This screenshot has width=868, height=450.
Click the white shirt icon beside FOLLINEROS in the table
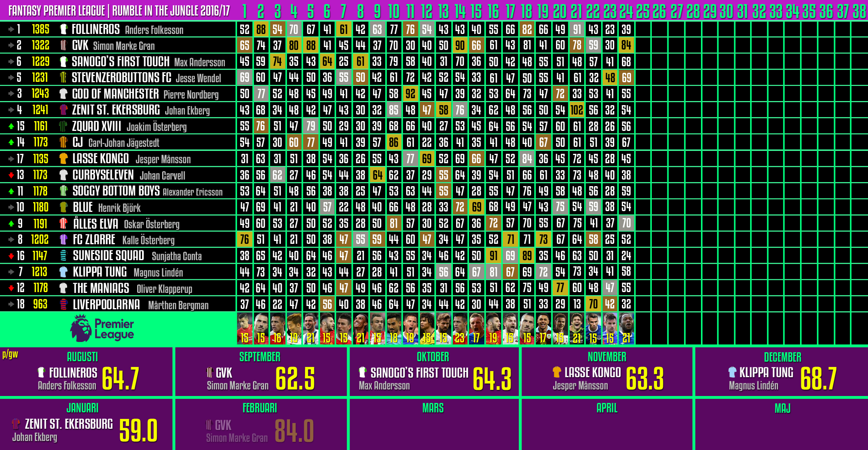pos(63,29)
